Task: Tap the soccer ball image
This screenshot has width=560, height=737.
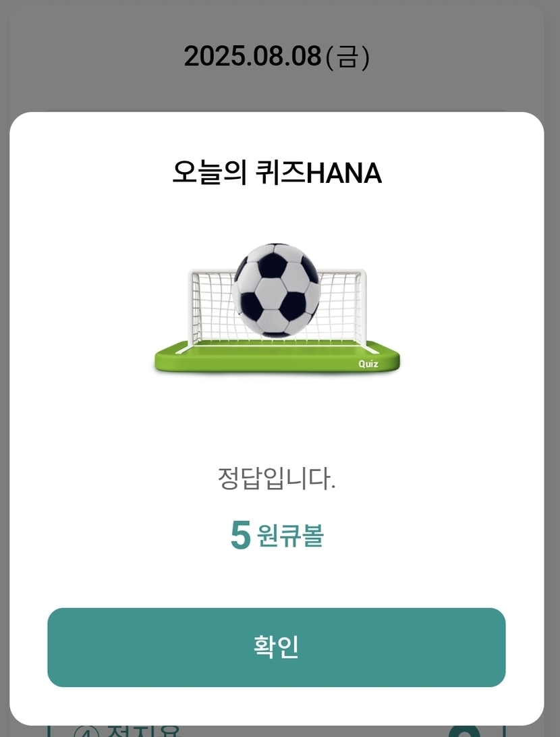Action: (x=276, y=290)
